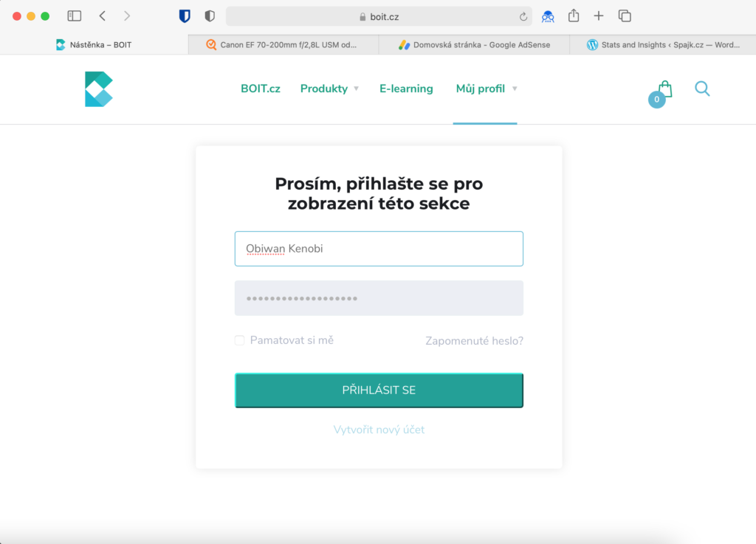The image size is (756, 544).
Task: Click the 'Vytvořit nový účet' link
Action: click(x=379, y=430)
